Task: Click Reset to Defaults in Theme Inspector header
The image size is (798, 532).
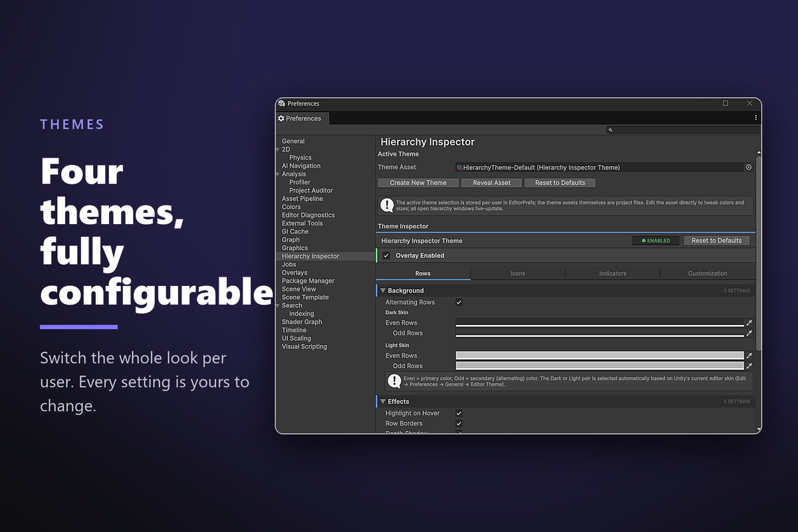Action: click(x=716, y=241)
